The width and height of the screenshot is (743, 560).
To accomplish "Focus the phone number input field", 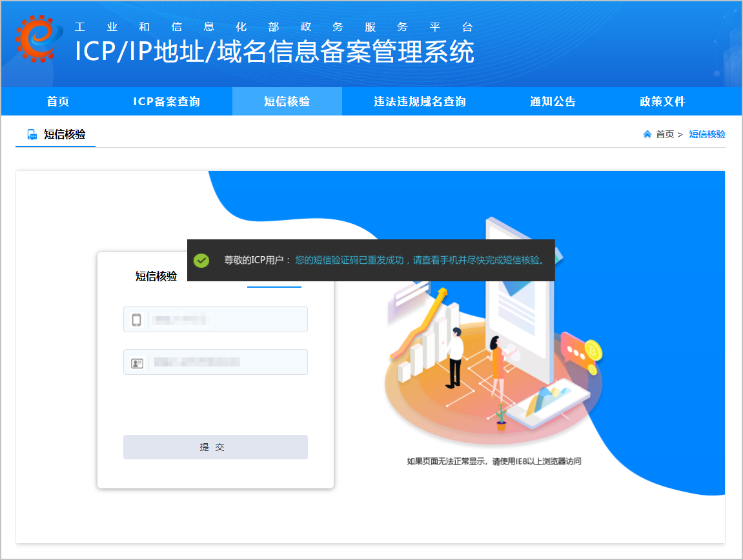I will (x=216, y=319).
